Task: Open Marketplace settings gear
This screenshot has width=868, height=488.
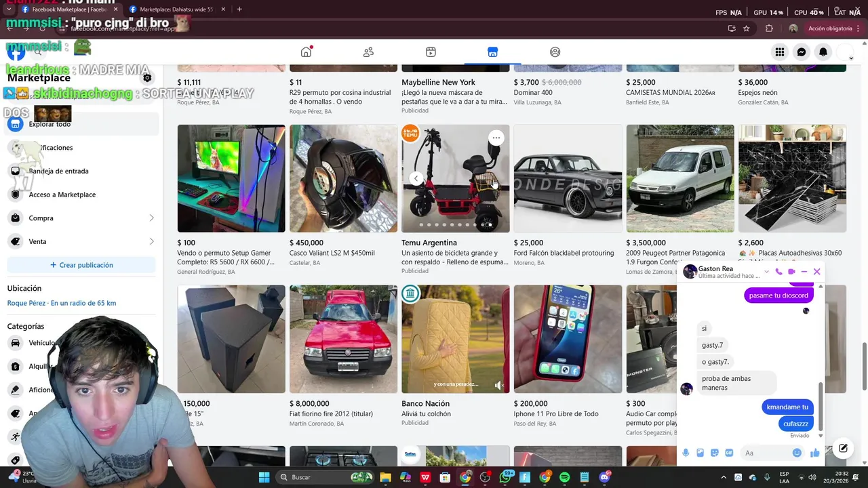Action: [147, 78]
